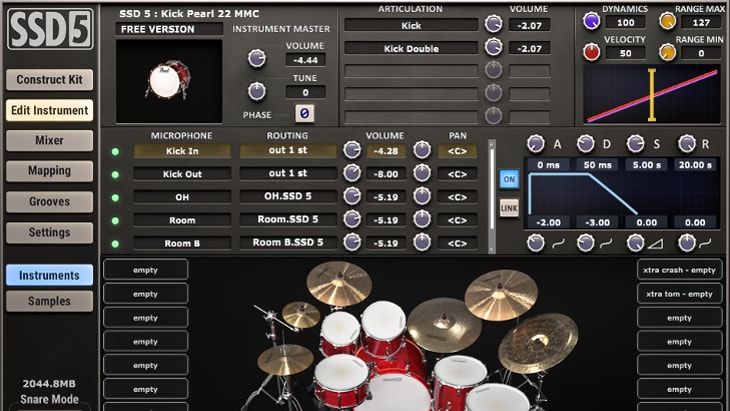Click the Sustain (S) envelope knob
Screen dimensions: 730x411
(635, 144)
